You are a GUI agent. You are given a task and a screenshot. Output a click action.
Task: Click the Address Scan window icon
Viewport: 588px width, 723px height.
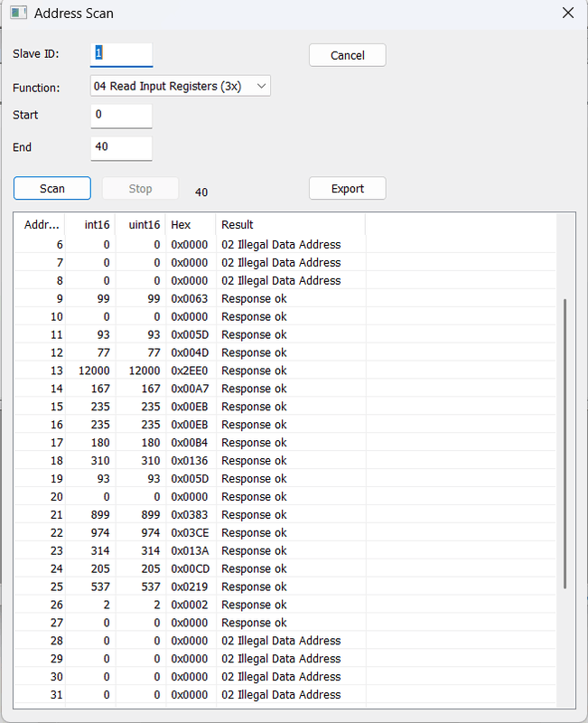(x=16, y=14)
